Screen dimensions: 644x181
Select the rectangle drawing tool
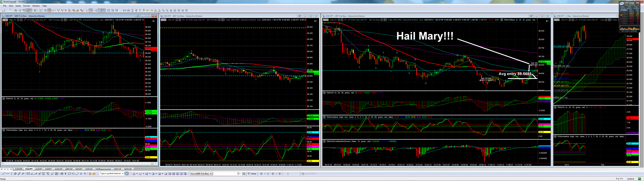pyautogui.click(x=69, y=174)
